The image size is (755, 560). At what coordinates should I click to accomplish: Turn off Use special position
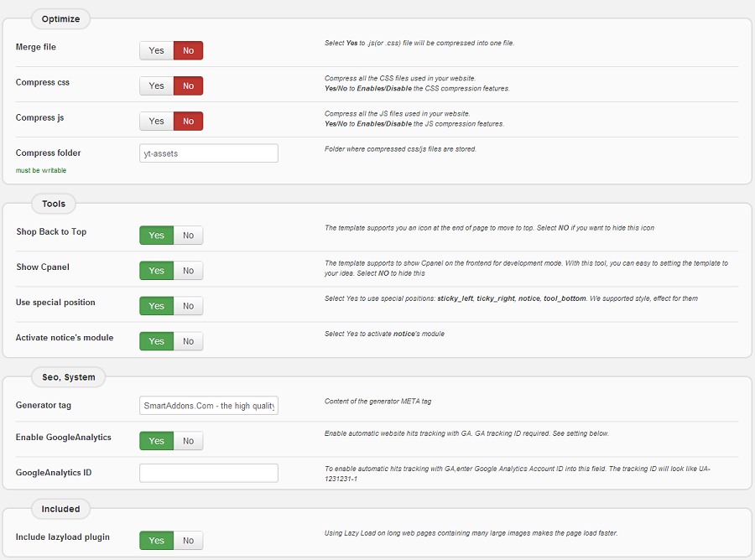coord(188,306)
